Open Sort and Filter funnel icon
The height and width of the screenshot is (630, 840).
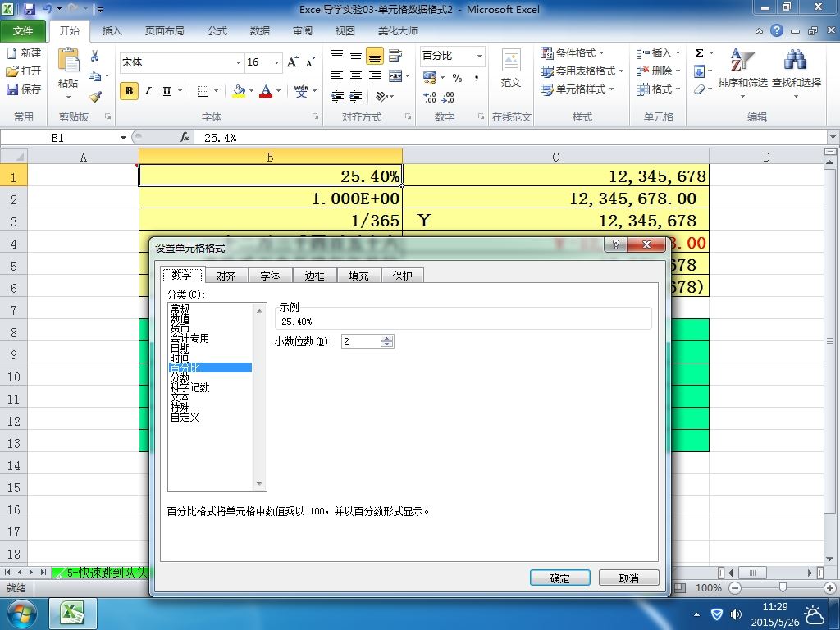click(742, 59)
